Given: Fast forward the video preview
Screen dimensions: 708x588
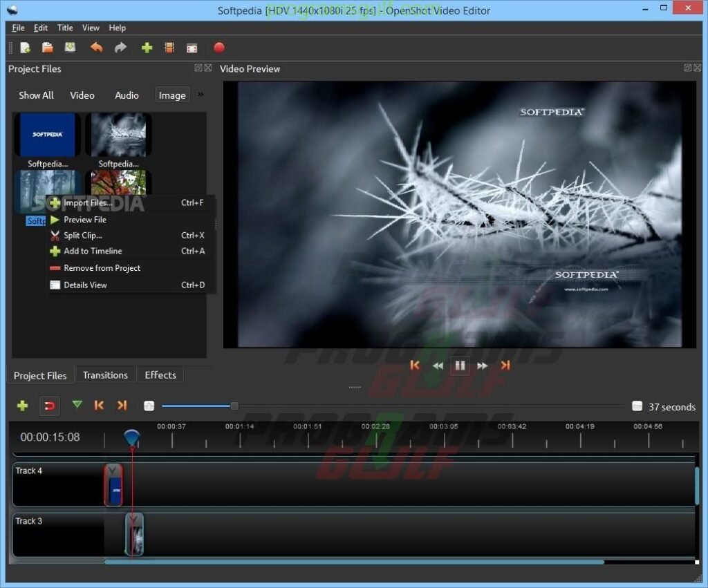Looking at the screenshot, I should (x=482, y=366).
